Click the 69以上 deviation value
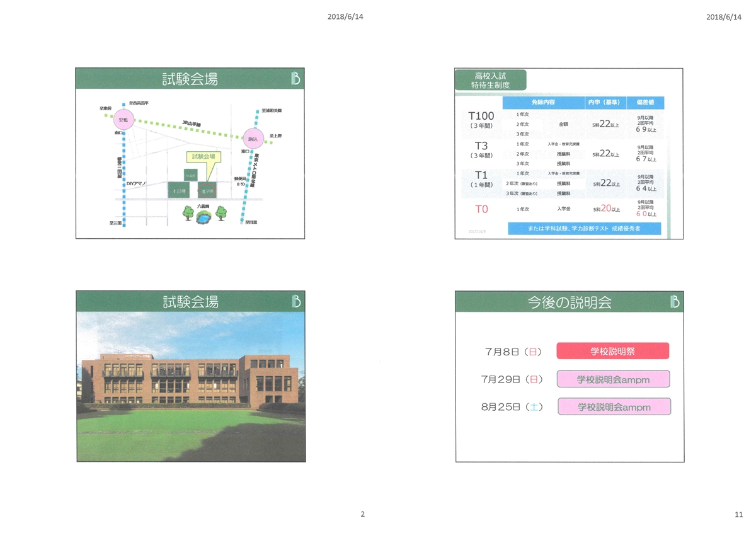The height and width of the screenshot is (535, 756). point(646,129)
